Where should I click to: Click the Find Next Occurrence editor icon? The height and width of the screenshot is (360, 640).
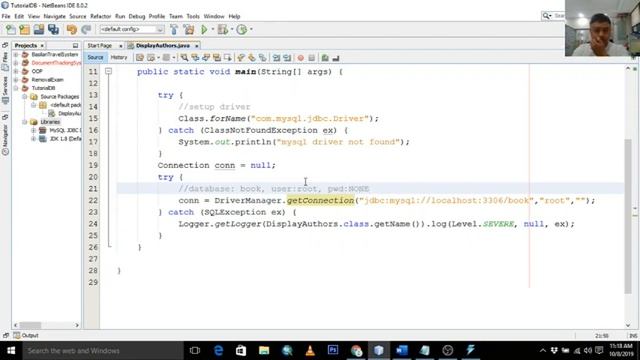click(x=206, y=58)
